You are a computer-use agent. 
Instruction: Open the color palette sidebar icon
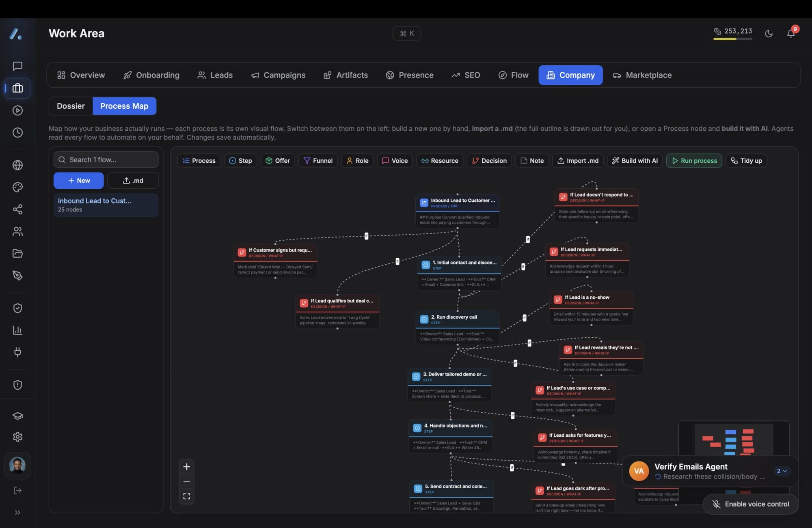tap(17, 187)
